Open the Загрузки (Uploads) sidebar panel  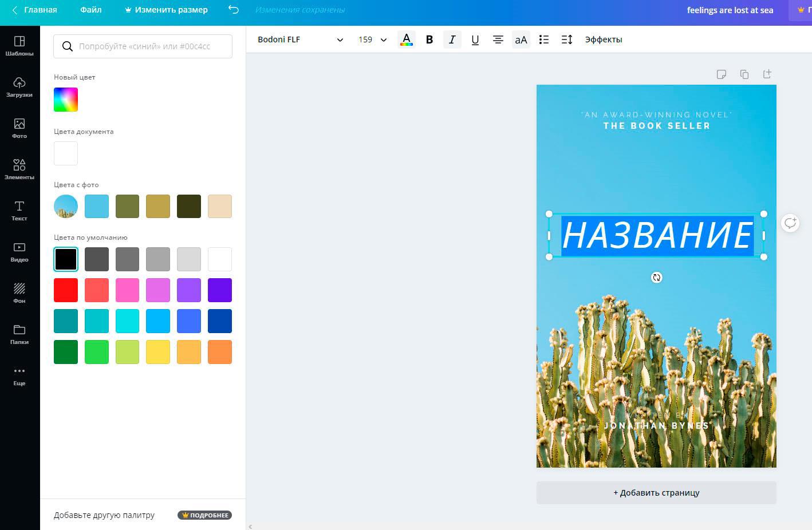pos(19,87)
